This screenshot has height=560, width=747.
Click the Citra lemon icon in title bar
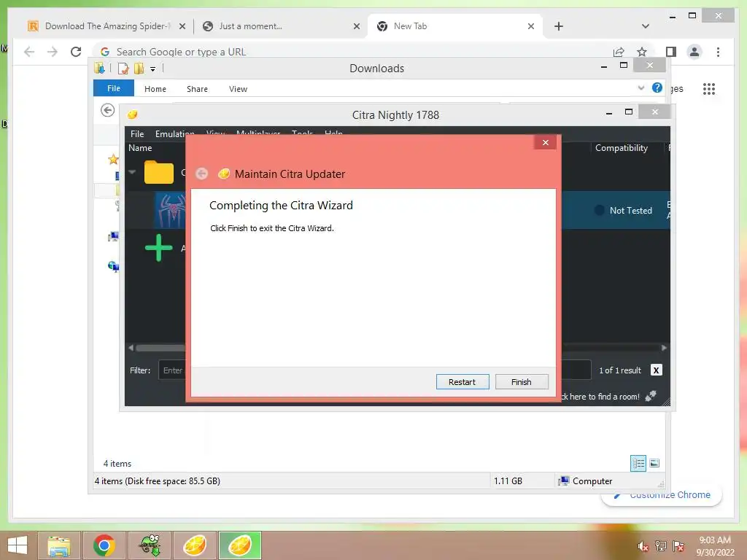(133, 114)
